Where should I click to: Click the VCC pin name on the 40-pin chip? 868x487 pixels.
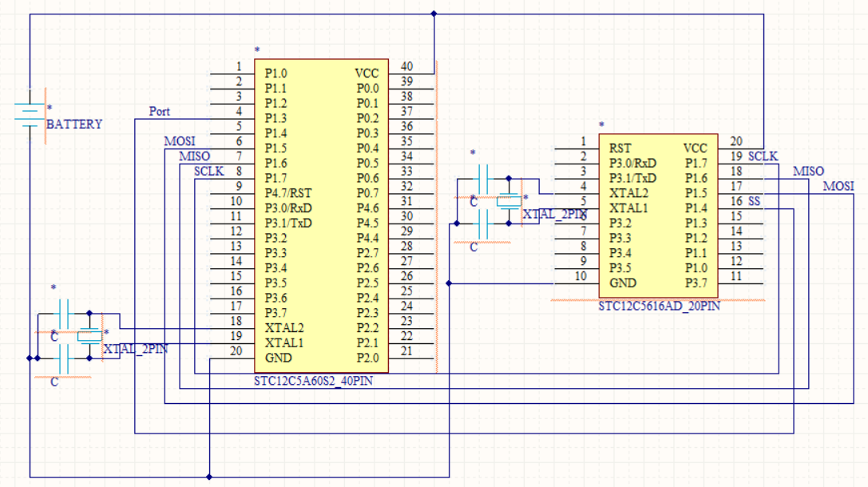coord(367,73)
